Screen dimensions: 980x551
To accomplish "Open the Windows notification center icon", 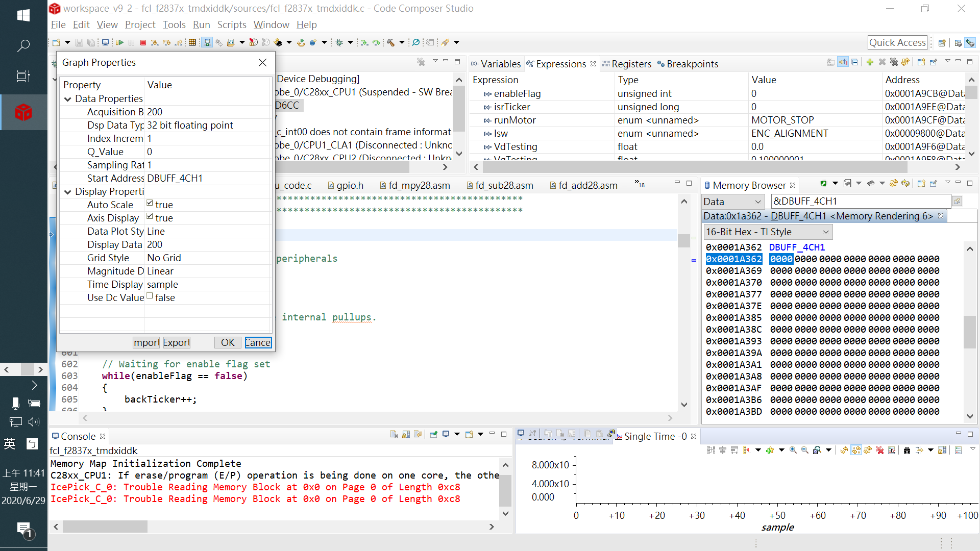I will [23, 530].
